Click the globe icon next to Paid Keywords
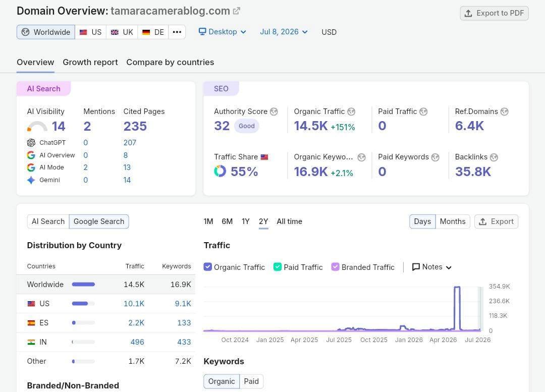The height and width of the screenshot is (392, 545). (x=435, y=157)
